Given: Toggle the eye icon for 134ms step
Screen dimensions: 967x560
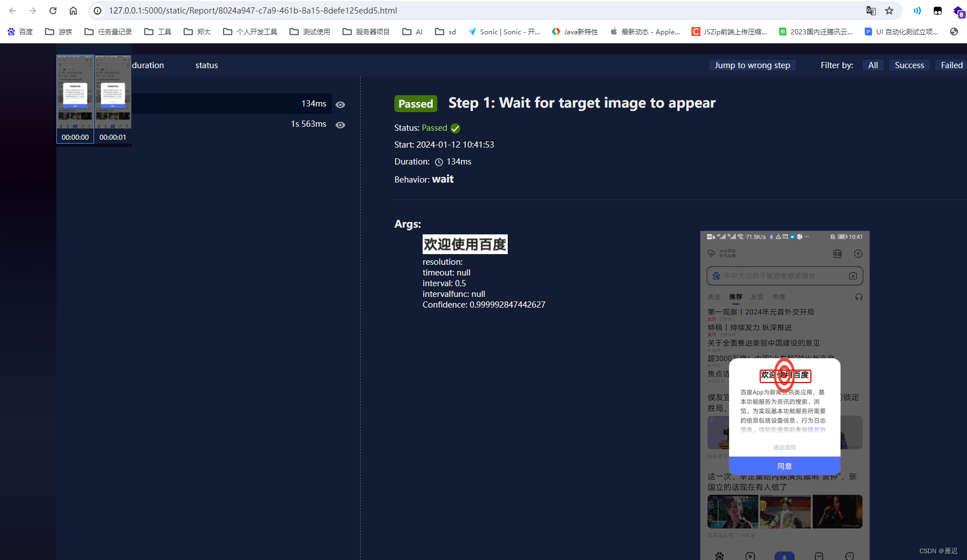Looking at the screenshot, I should coord(340,104).
